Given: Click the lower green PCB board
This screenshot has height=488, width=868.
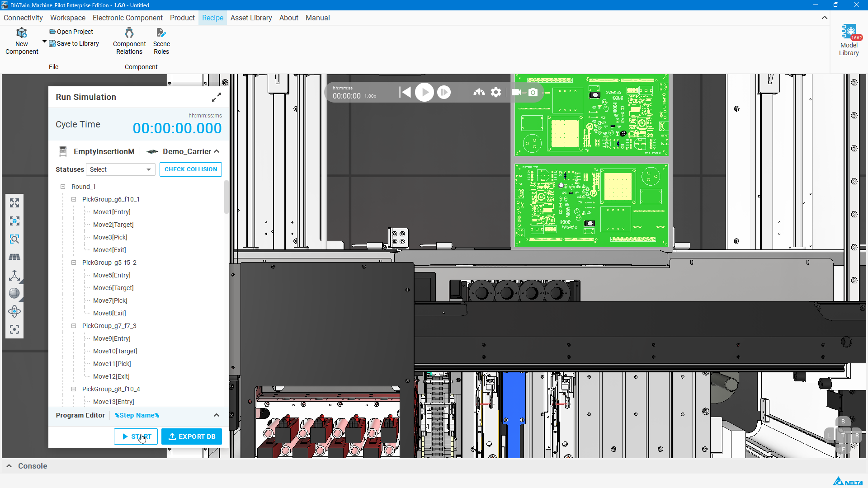Looking at the screenshot, I should (591, 206).
